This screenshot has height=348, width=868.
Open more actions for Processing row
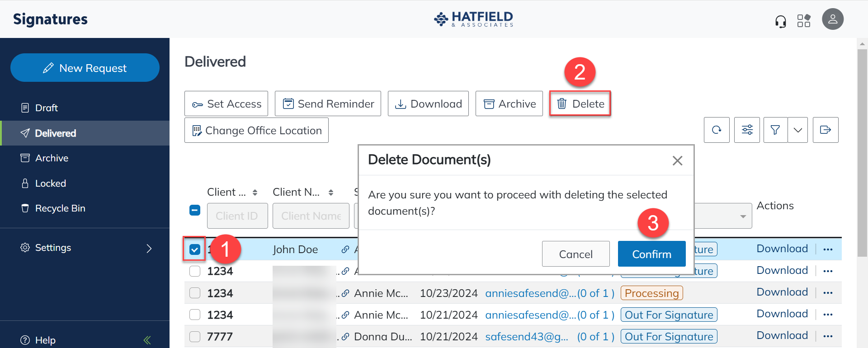828,293
